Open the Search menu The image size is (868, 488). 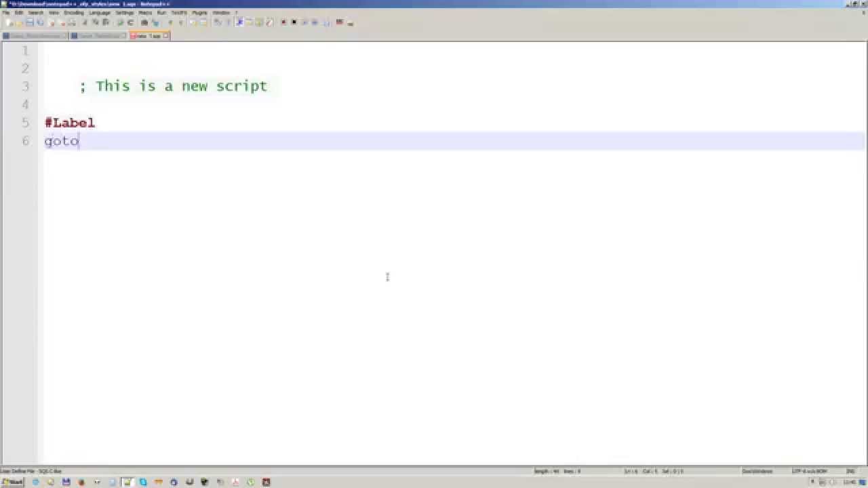36,13
